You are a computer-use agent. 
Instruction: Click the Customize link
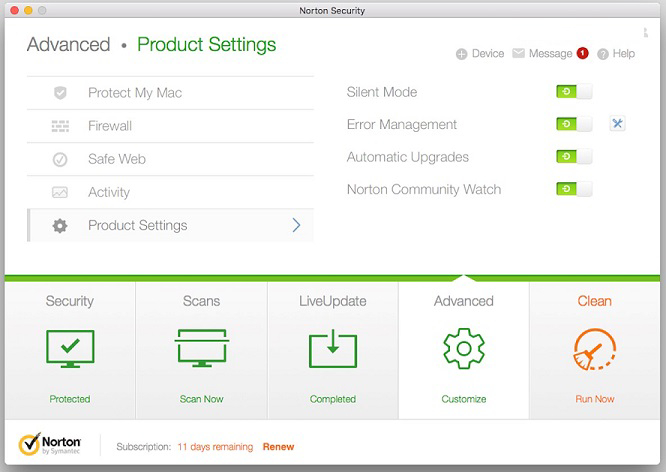[x=464, y=399]
